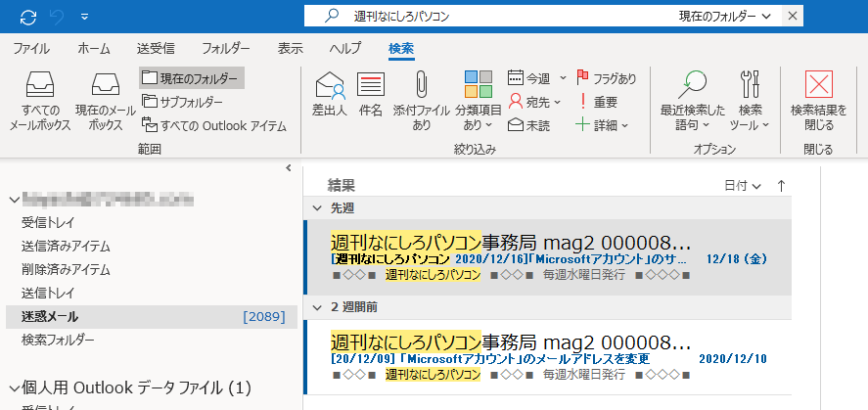Select the 検索 ribbon tab
Screen dimensions: 868x410
401,49
